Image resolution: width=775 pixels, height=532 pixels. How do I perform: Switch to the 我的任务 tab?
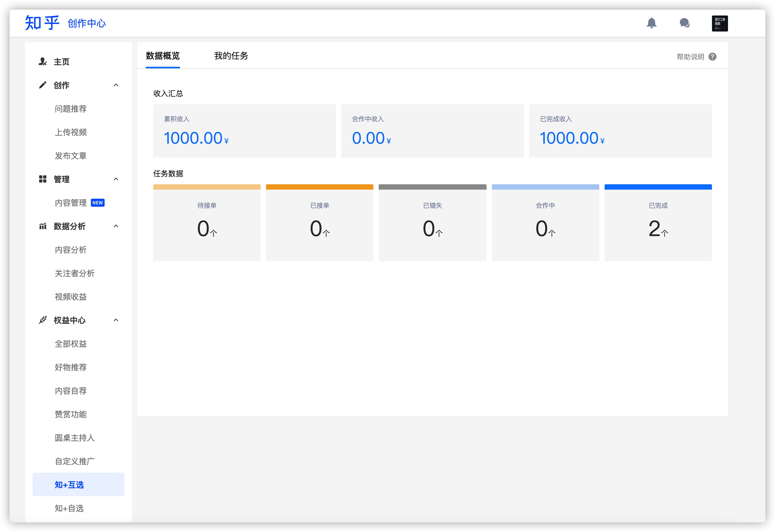[231, 56]
